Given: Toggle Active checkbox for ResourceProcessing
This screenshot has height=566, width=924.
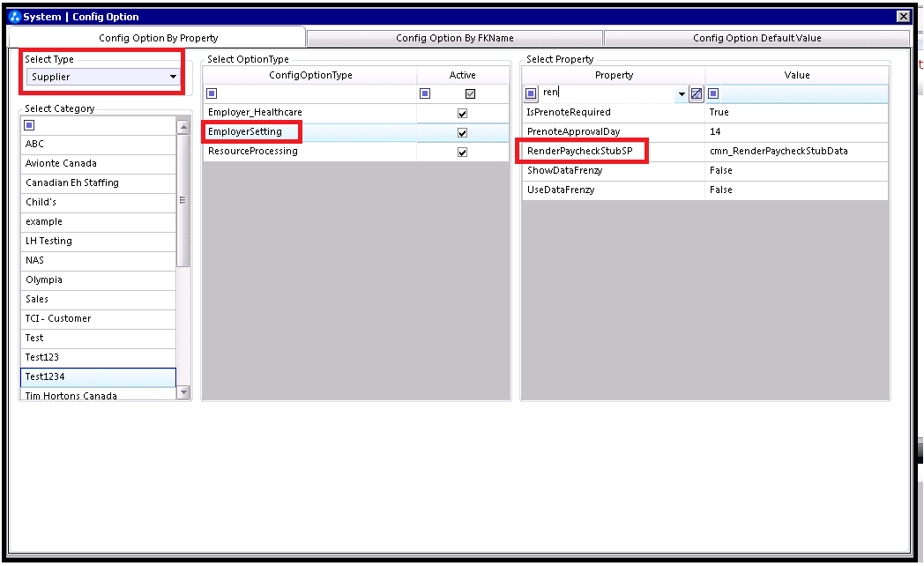Looking at the screenshot, I should point(463,152).
